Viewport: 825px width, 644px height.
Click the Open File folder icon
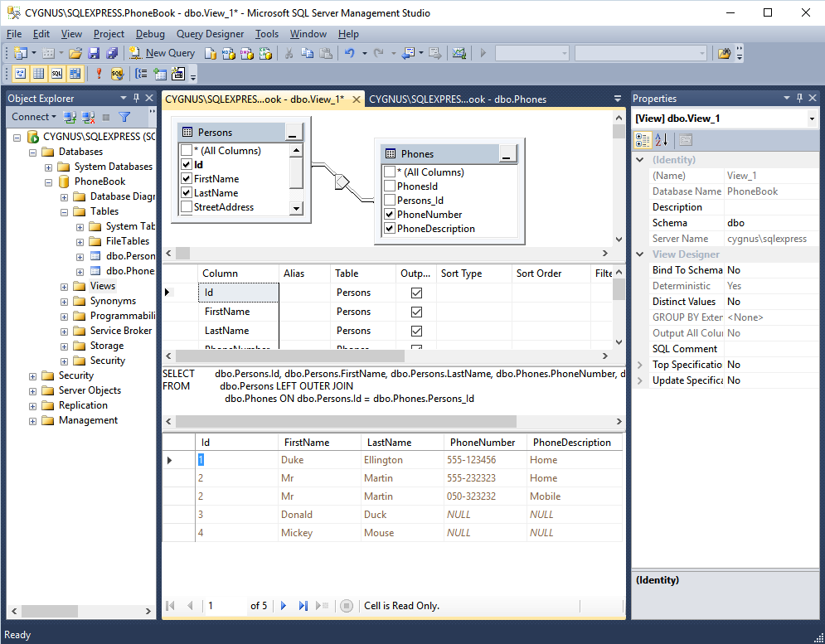[x=75, y=53]
